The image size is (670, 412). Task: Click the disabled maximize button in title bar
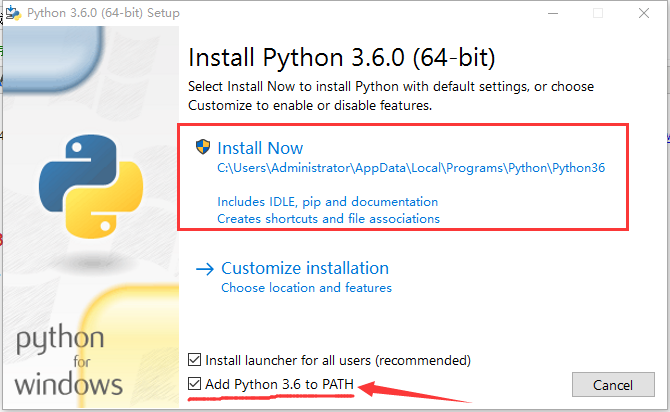[598, 13]
